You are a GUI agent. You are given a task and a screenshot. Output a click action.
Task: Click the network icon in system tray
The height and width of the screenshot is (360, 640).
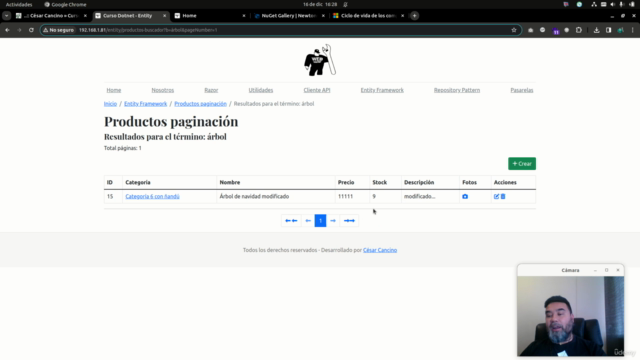594,4
